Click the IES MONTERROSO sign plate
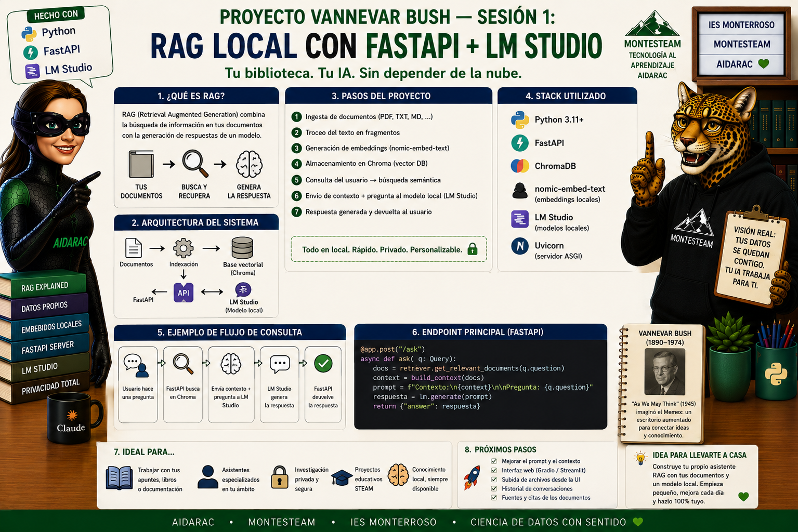Screen dimensions: 798x532 pyautogui.click(x=741, y=25)
